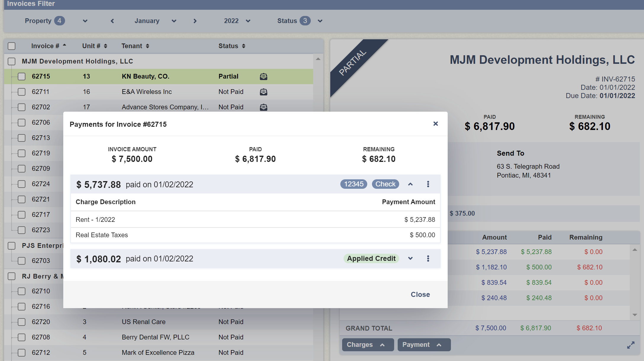Go to previous month arrow
Viewport: 644px width, 361px height.
[x=112, y=21]
